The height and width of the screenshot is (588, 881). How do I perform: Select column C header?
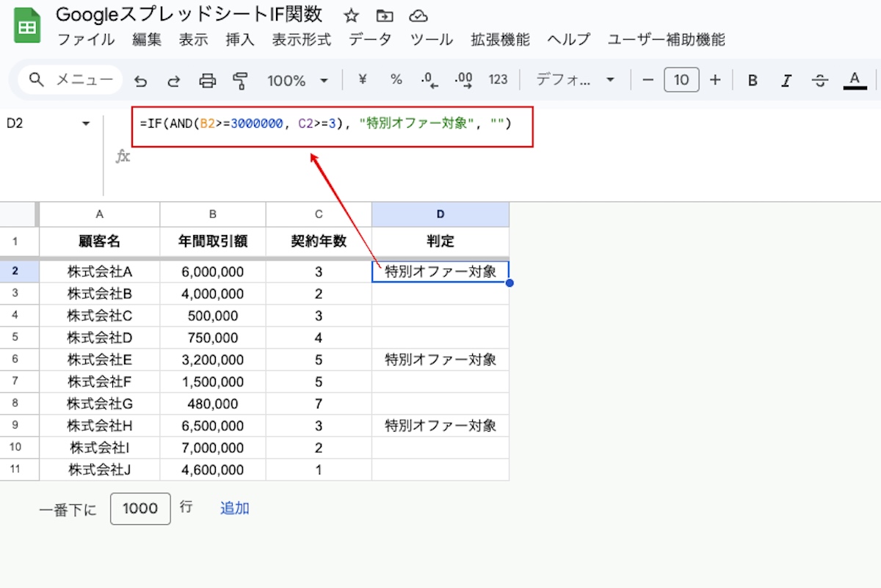pos(319,214)
